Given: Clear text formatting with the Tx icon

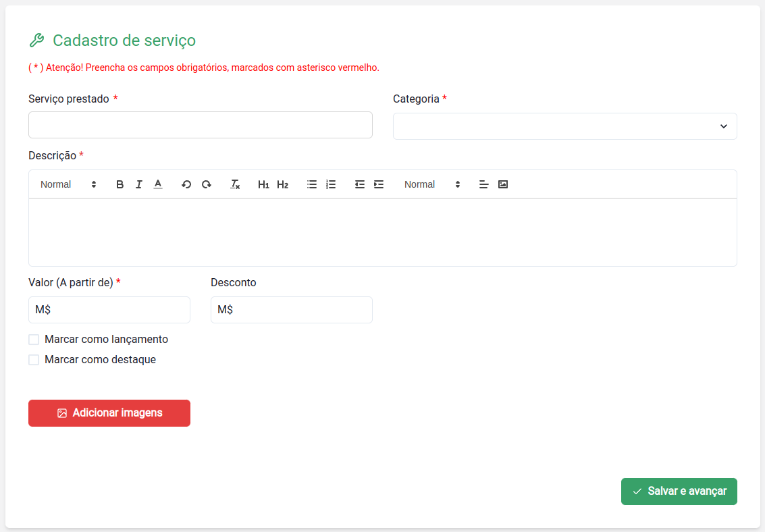Looking at the screenshot, I should click(x=235, y=184).
